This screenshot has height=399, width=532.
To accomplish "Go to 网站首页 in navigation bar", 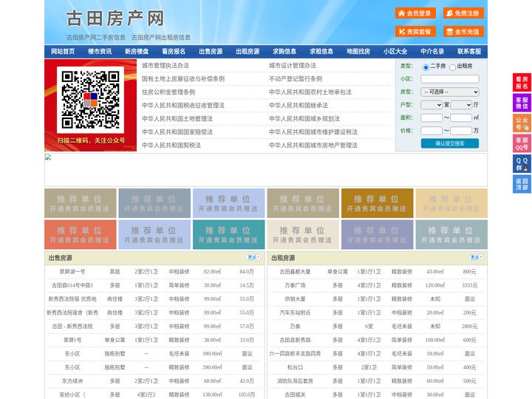I will pos(63,52).
